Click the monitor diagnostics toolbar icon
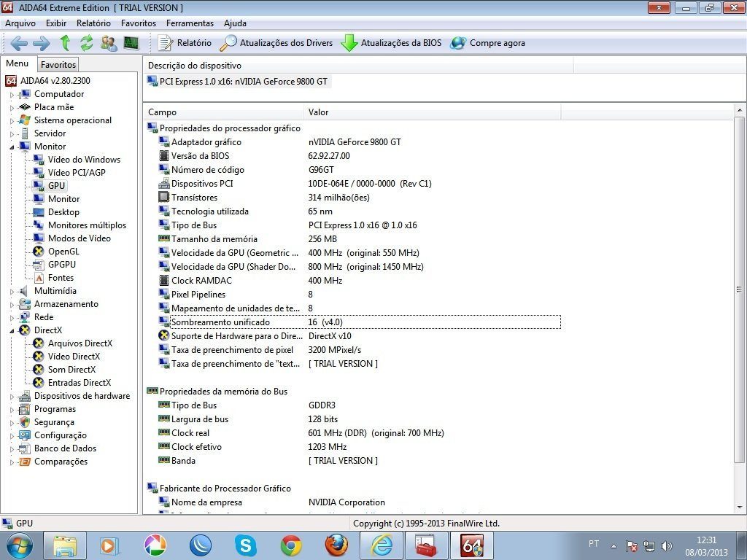Viewport: 747px width, 560px height. [x=131, y=43]
